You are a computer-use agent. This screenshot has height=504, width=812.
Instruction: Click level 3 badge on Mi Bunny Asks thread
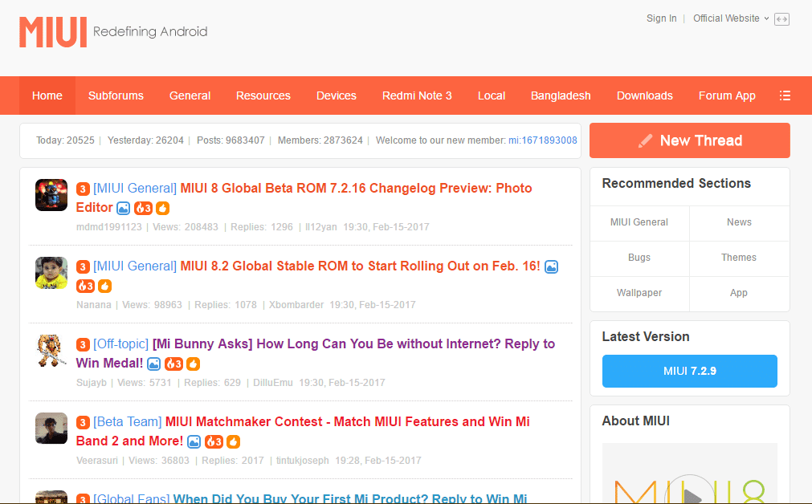tap(83, 344)
